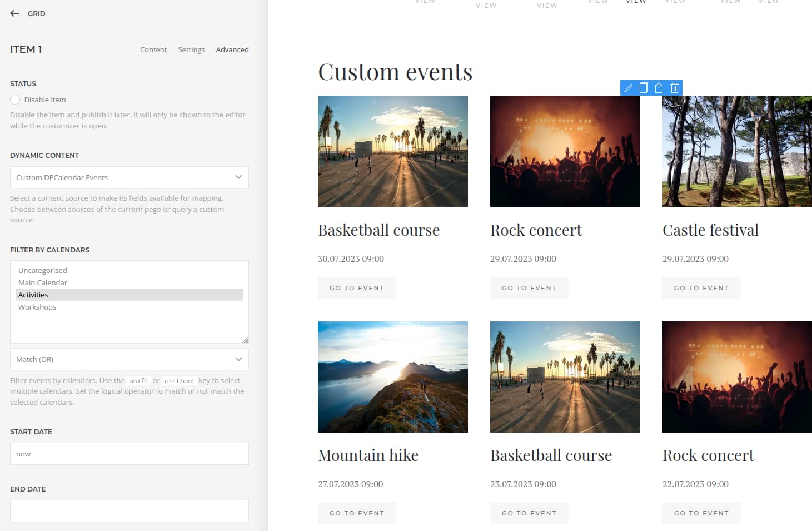Switch to the Content tab
The width and height of the screenshot is (812, 531).
coord(153,49)
